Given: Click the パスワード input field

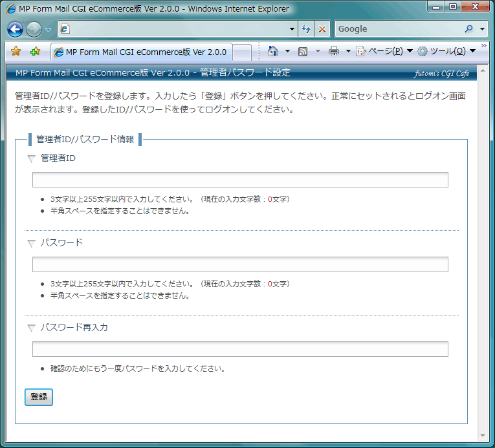Looking at the screenshot, I should click(x=240, y=264).
